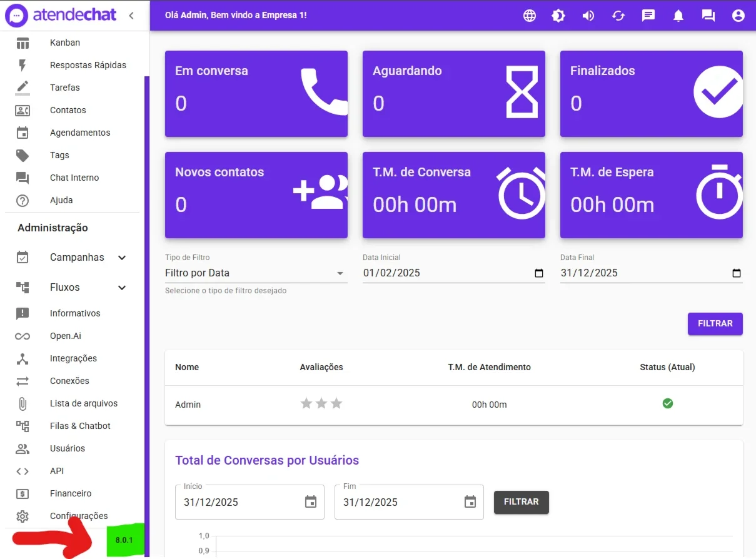Click the Kanban board icon
Viewport: 756px width, 559px height.
coord(23,43)
